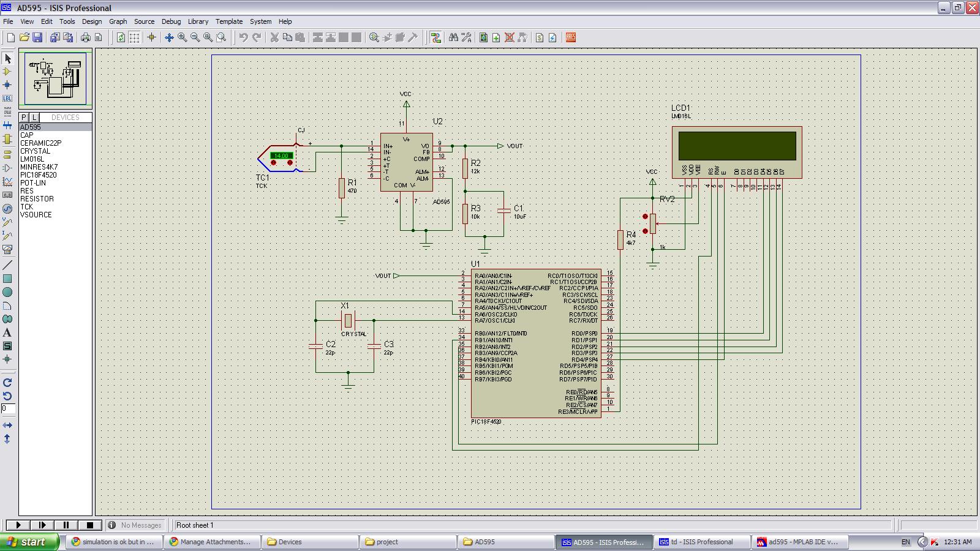Click the Open Design folder icon

click(24, 37)
